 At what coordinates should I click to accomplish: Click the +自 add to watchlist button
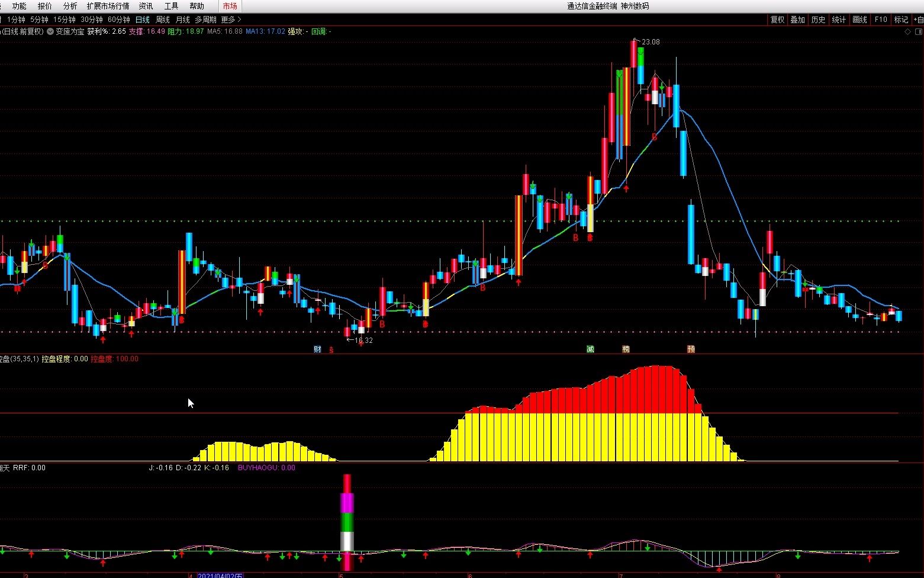point(918,20)
